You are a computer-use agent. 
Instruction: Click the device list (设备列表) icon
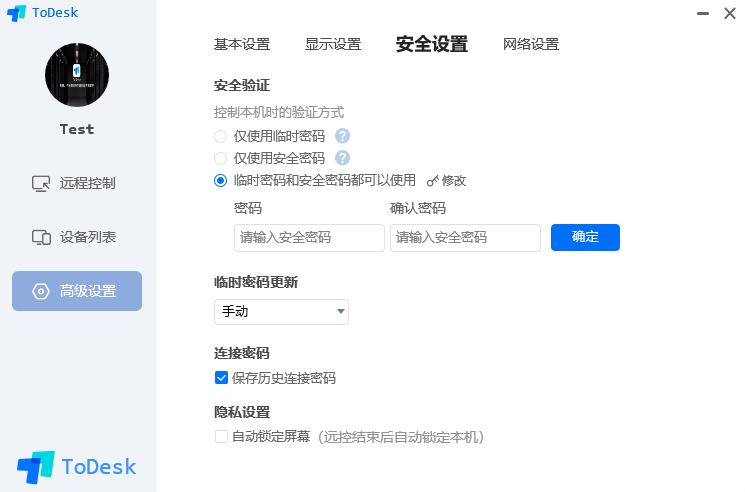point(41,237)
